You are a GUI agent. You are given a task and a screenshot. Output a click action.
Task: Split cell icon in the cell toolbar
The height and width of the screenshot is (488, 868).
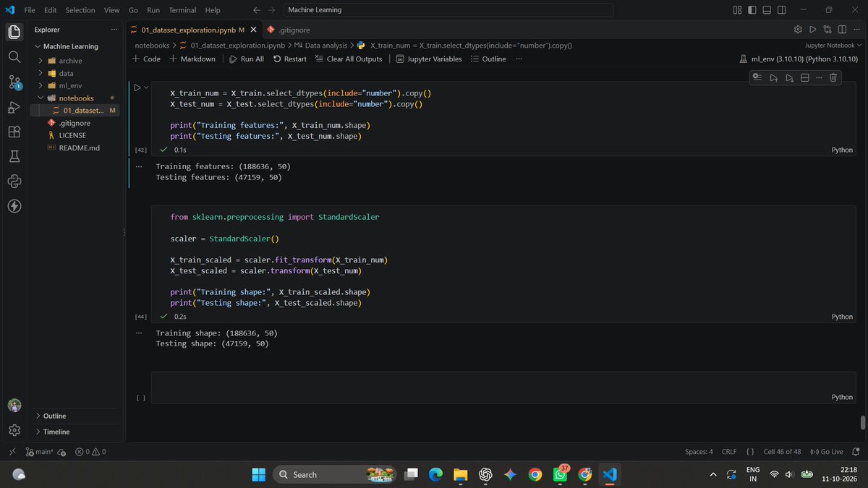coord(804,77)
